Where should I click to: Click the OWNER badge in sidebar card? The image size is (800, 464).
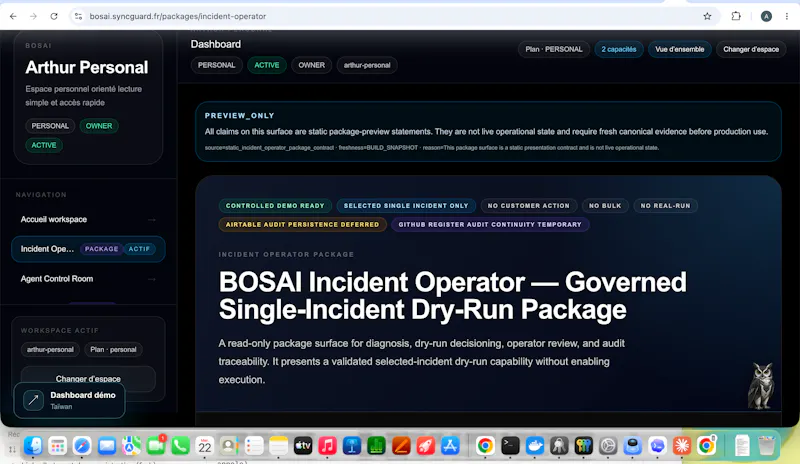(x=99, y=126)
